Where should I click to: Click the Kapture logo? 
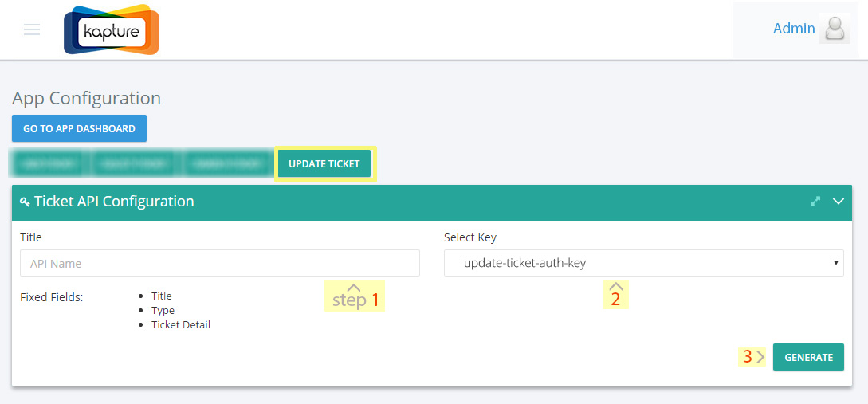point(112,30)
